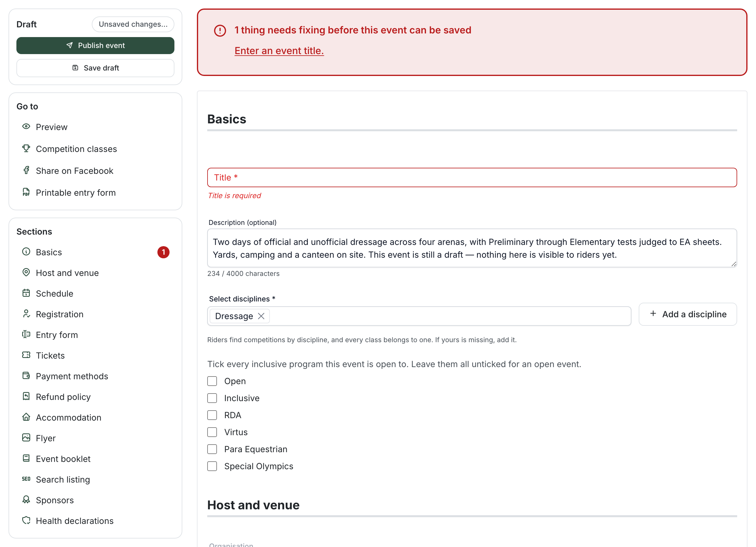Click the Unsaved changes status pill
Screen dimensions: 756x547
pyautogui.click(x=133, y=24)
